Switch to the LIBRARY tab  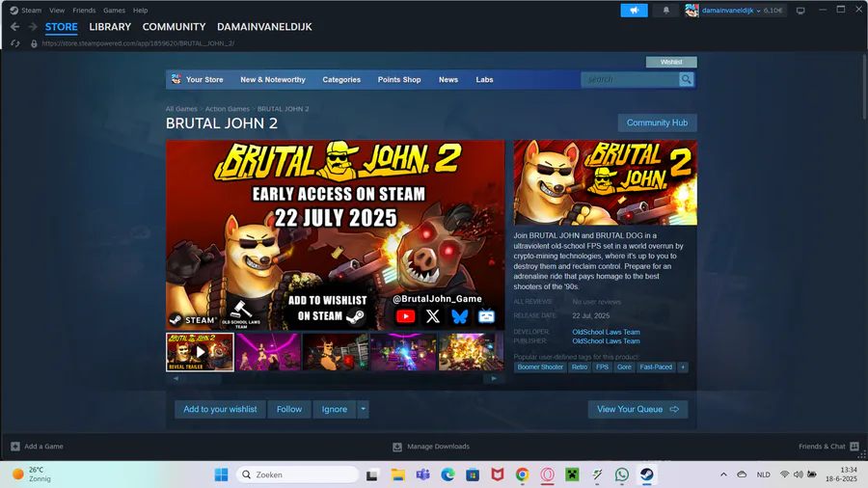point(110,27)
